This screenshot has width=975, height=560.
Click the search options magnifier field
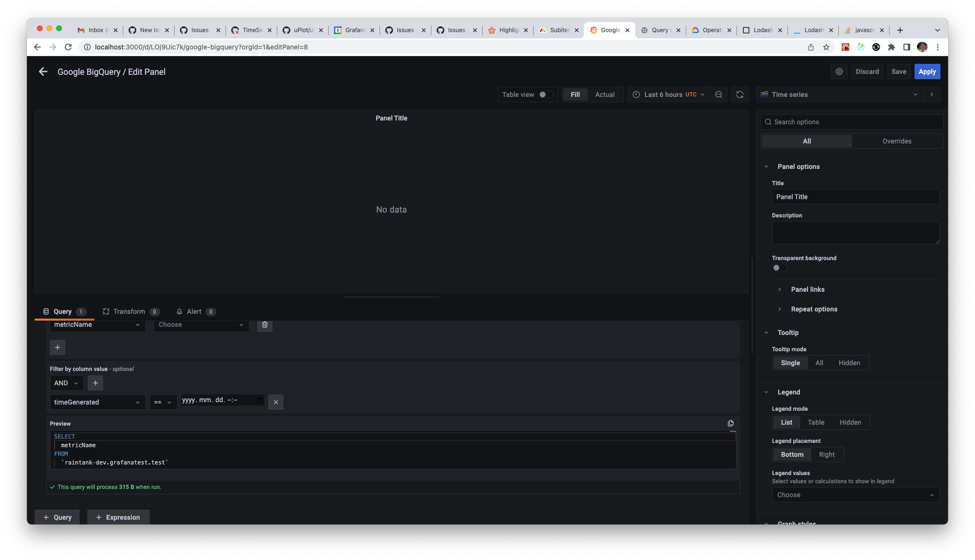click(851, 121)
